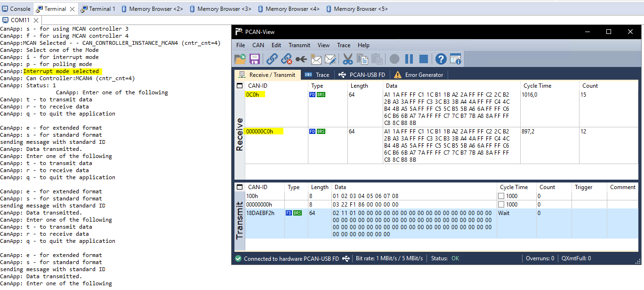644x290 pixels.
Task: Sort Receive list by Cycle Time header
Action: point(549,86)
